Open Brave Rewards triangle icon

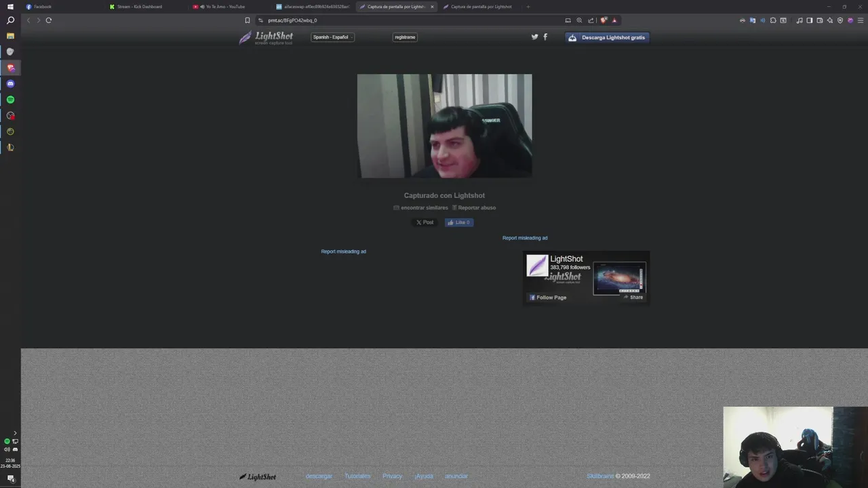(x=614, y=20)
